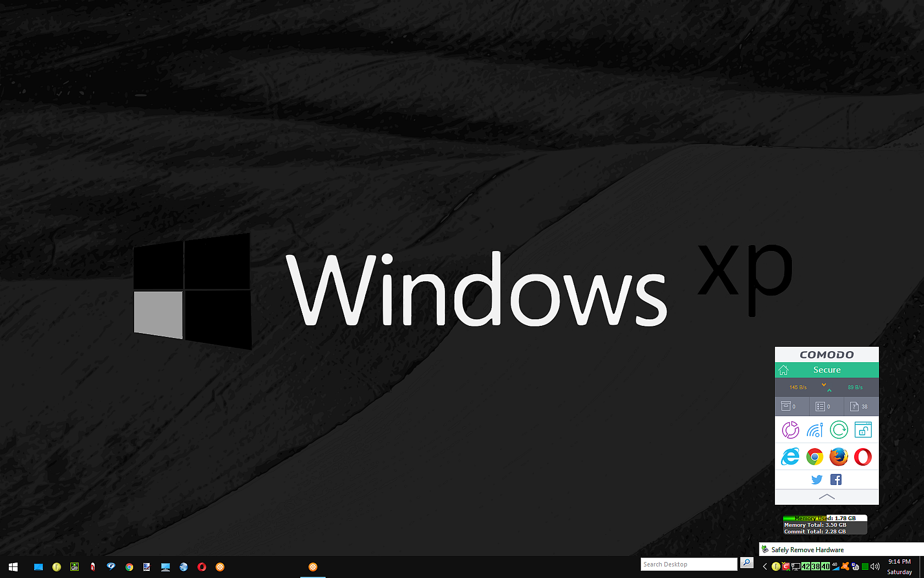Launch Opera from Comodo widget
Screen dimensions: 924x578
tap(863, 456)
